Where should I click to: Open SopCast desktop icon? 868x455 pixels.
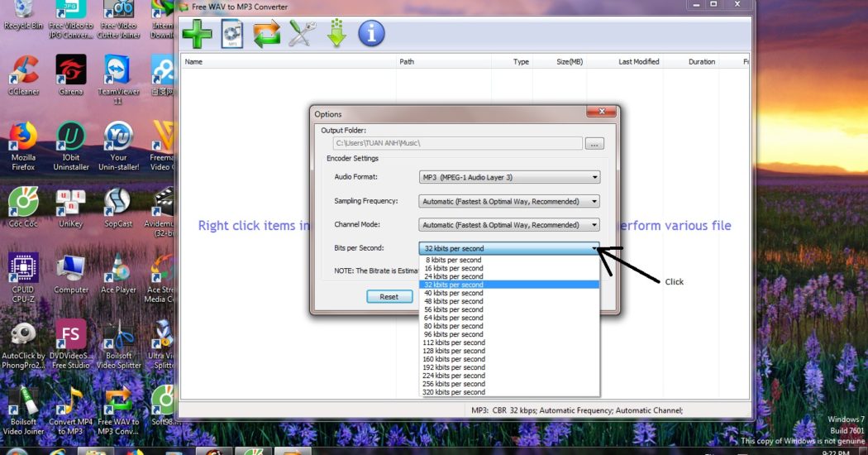pos(118,208)
